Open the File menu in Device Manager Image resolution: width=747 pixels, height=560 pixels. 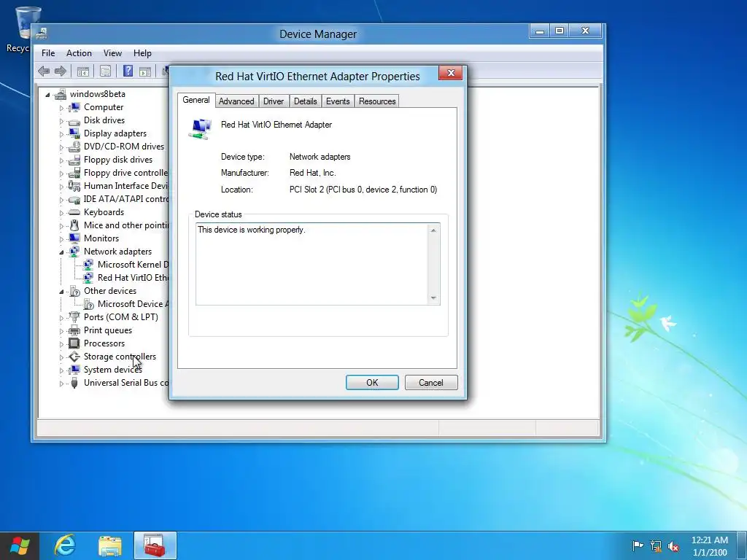[x=48, y=53]
